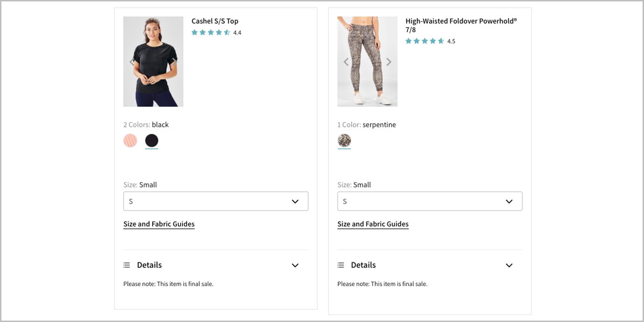Click the serpentine leggings product photo
This screenshot has height=322, width=644.
(367, 62)
